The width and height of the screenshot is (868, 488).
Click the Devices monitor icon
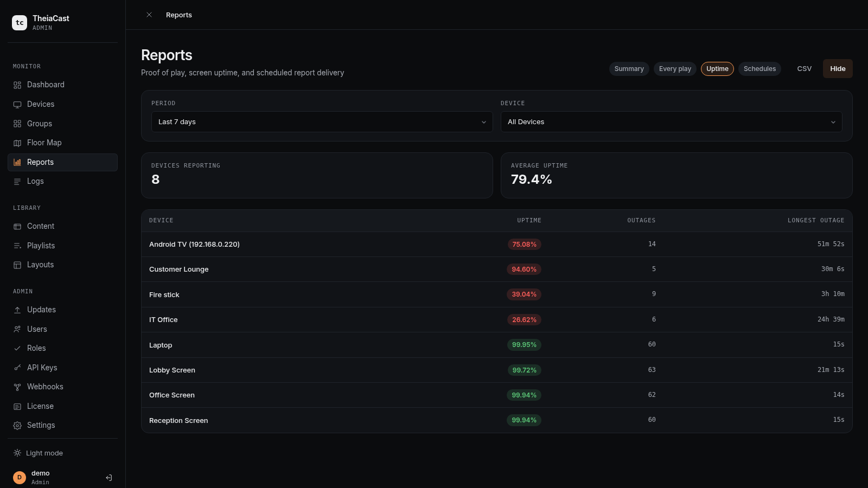pos(17,105)
